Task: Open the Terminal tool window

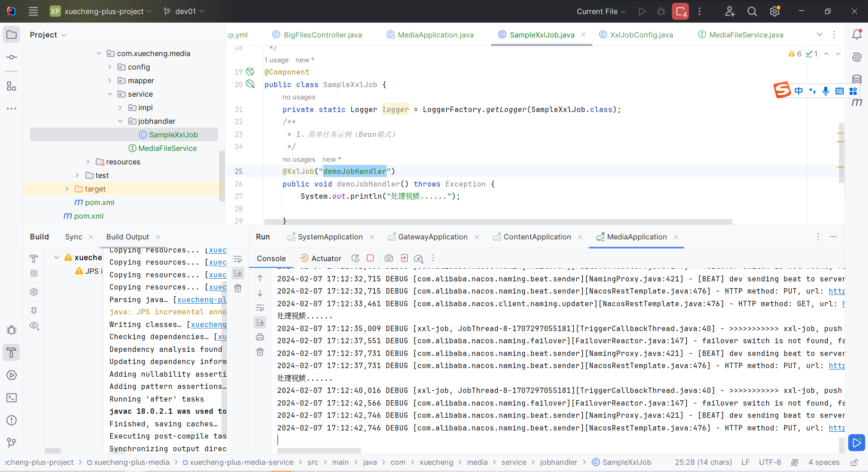Action: coord(12,397)
